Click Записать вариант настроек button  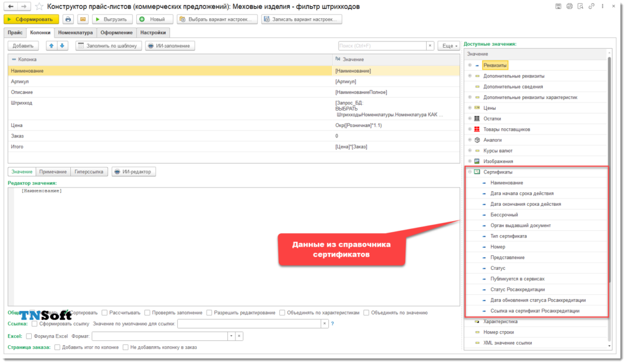301,19
